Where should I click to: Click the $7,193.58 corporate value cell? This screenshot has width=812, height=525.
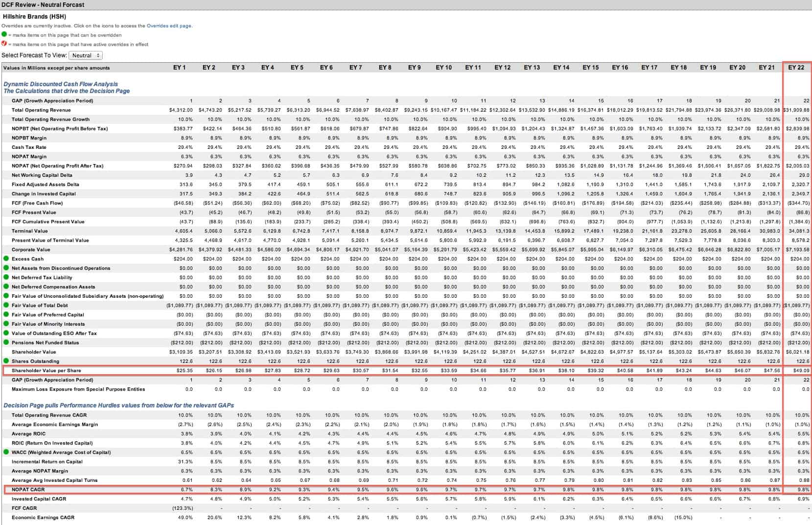798,250
